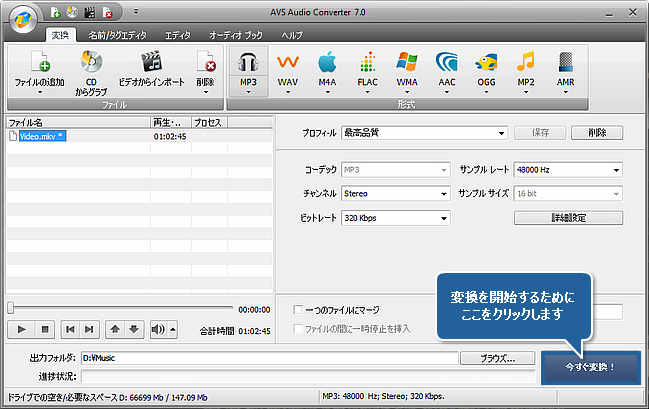Click the stop button
The width and height of the screenshot is (649, 409).
[45, 330]
